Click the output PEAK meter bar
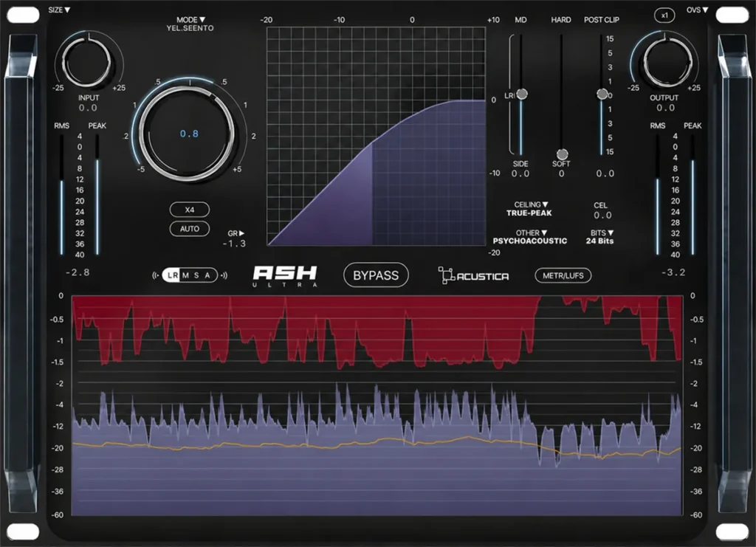Screen dimensions: 756x547 tap(693, 195)
